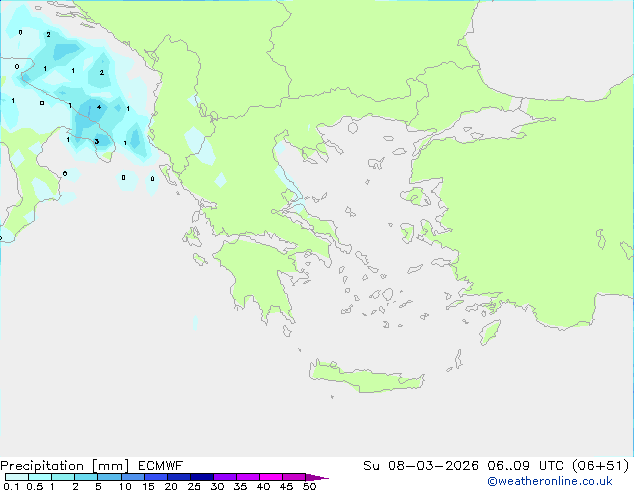Select the 35–40 mm legend color box
Viewport: 634px width, 490px height.
pos(247,477)
